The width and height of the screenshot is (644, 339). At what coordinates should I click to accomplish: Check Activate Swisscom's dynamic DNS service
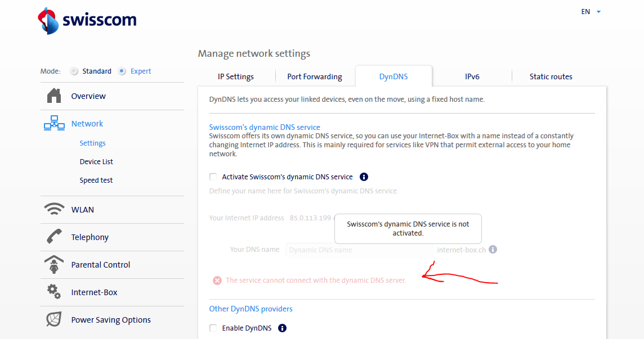click(x=213, y=177)
